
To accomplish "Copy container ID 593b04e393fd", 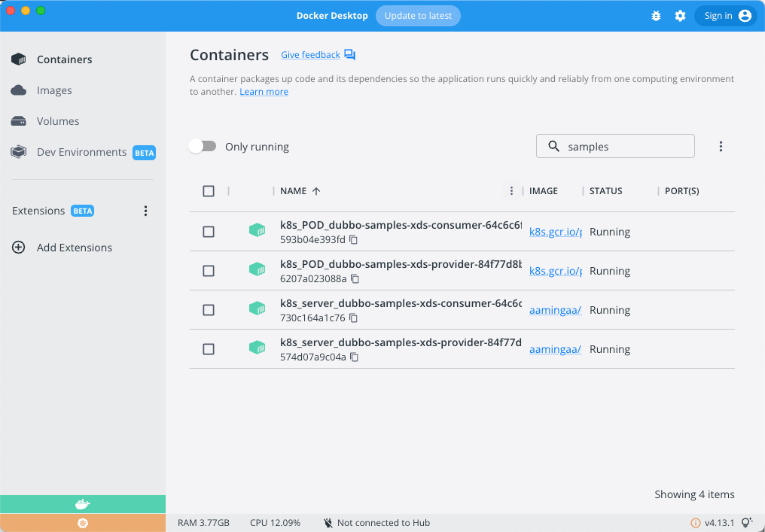I will click(x=354, y=240).
